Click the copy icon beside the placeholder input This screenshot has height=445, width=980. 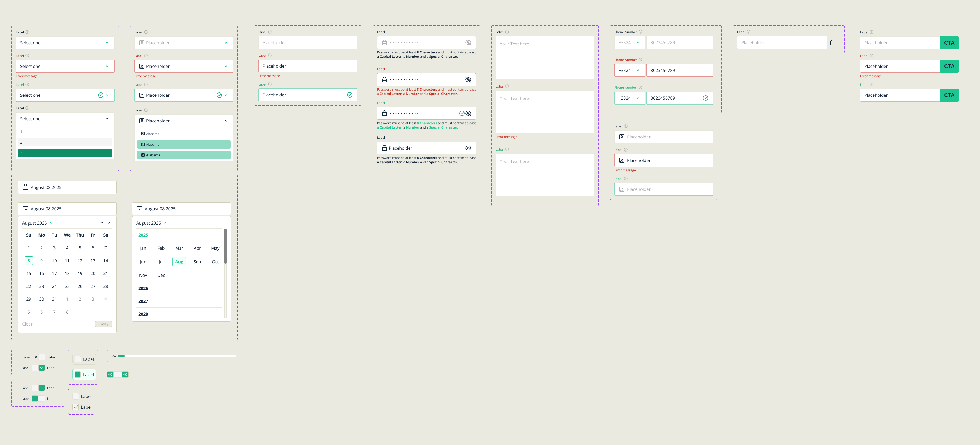[x=833, y=42]
